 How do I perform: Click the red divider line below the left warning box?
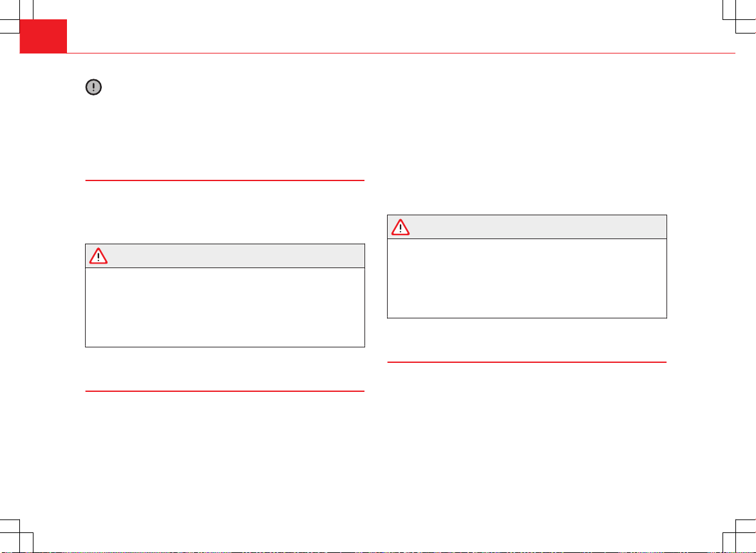point(225,391)
